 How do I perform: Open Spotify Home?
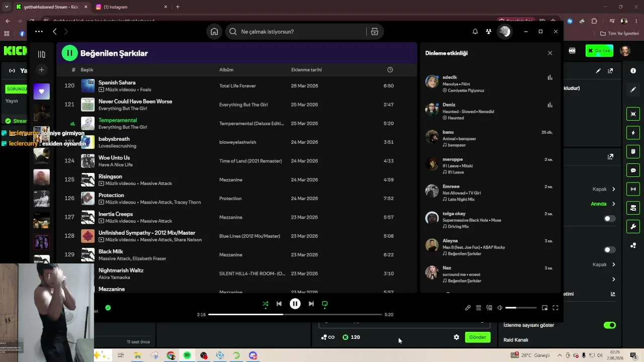coord(214,32)
